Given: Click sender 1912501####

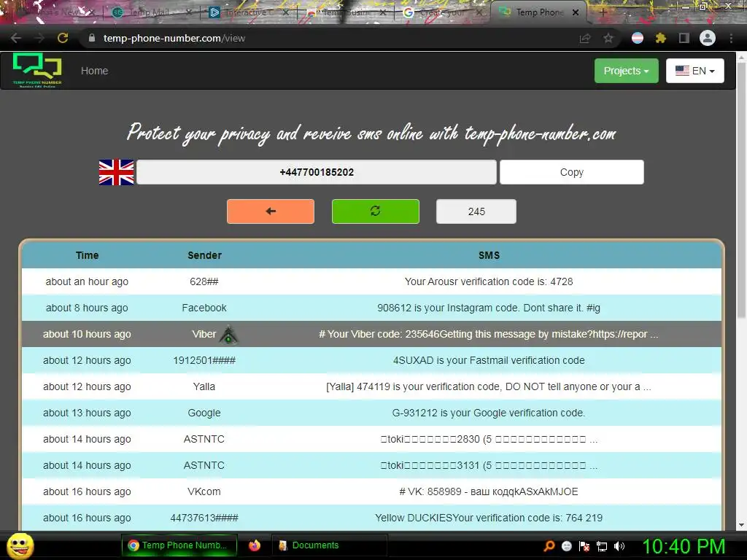Looking at the screenshot, I should (204, 360).
